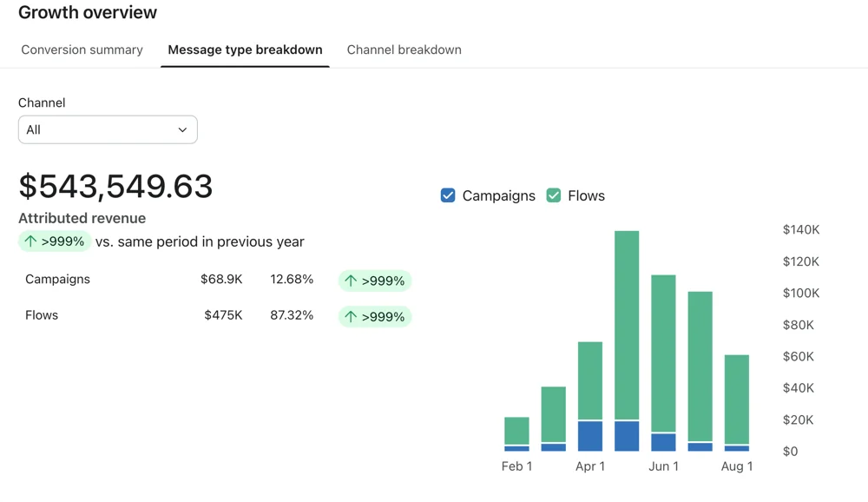Toggle the Flows checkbox in chart legend
868x502 pixels.
554,195
